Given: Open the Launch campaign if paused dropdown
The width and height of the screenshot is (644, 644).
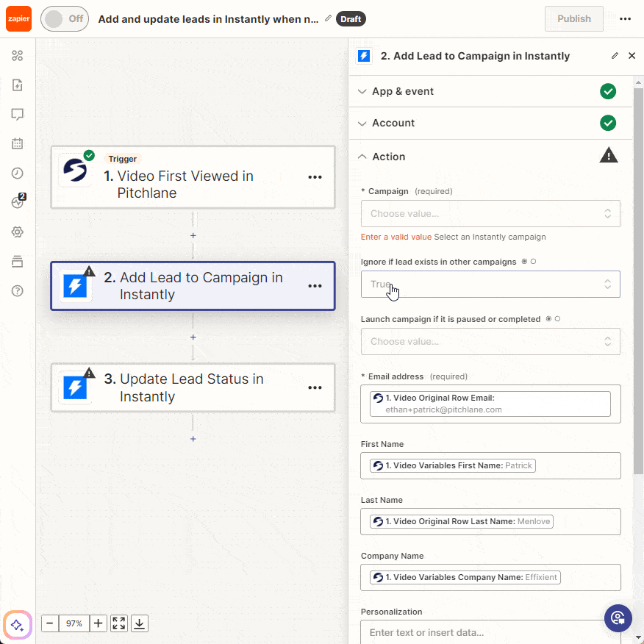Looking at the screenshot, I should (490, 341).
